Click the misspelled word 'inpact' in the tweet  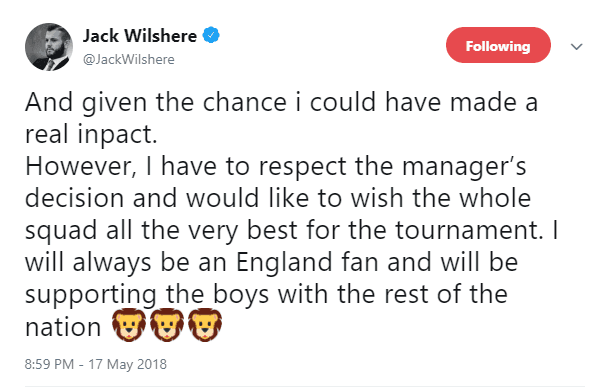coord(117,135)
